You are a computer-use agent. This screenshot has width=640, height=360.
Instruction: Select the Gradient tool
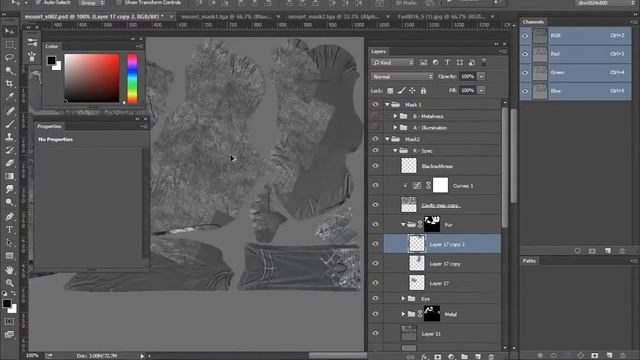9,176
